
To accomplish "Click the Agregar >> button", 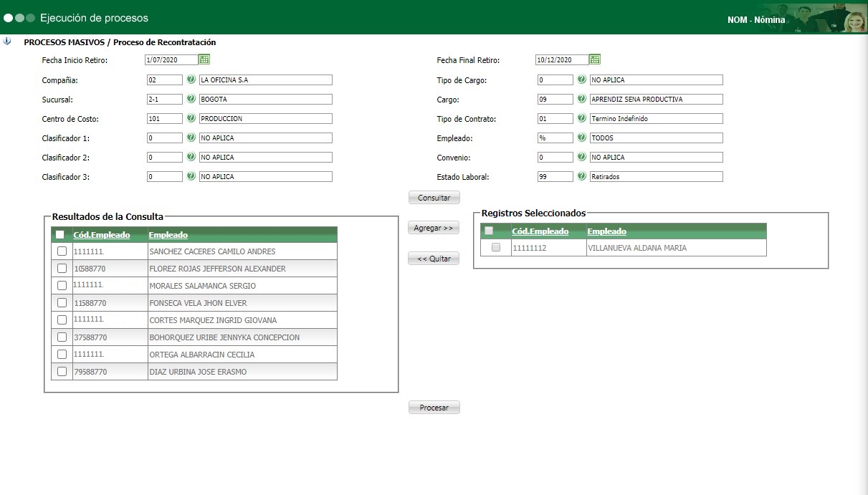I will point(434,228).
